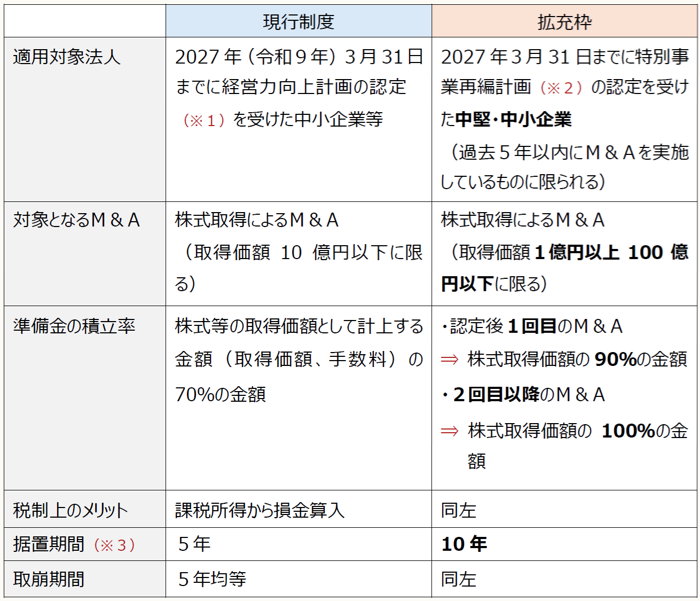Open footnote ※2 next to 特別事業再編計画
The image size is (700, 601).
(x=561, y=88)
